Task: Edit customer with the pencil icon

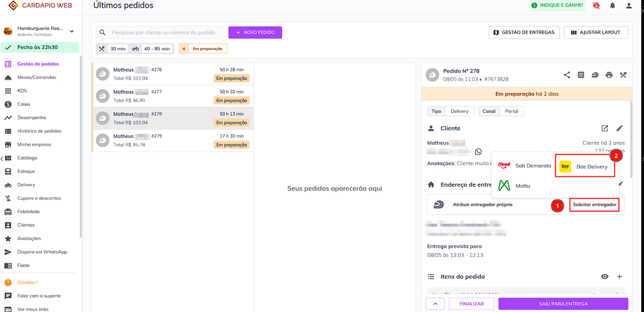Action: point(619,128)
